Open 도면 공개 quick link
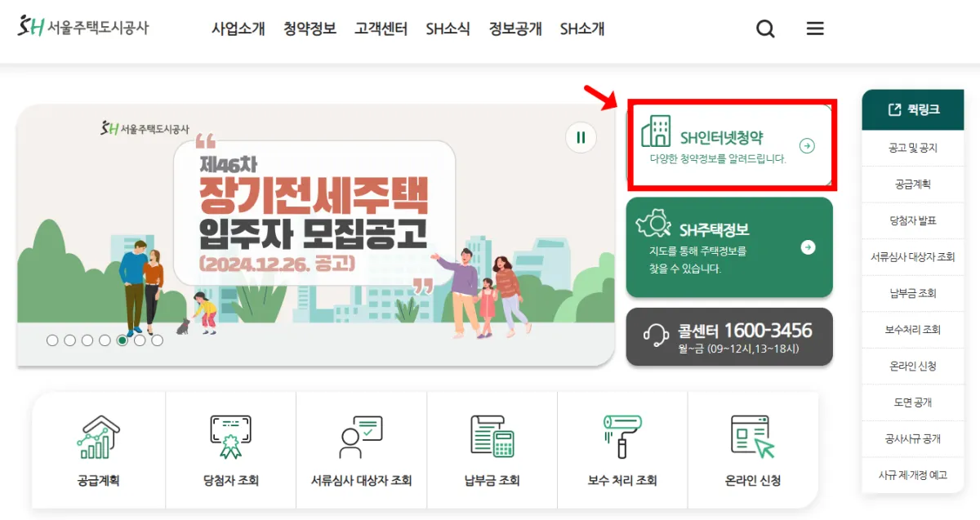This screenshot has width=980, height=520. coord(913,402)
